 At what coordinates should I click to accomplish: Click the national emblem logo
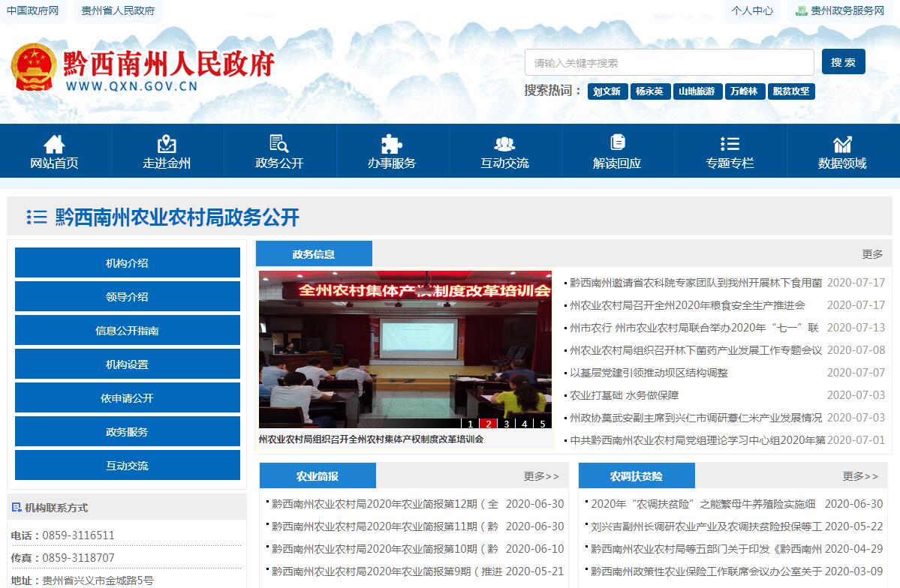[x=34, y=69]
